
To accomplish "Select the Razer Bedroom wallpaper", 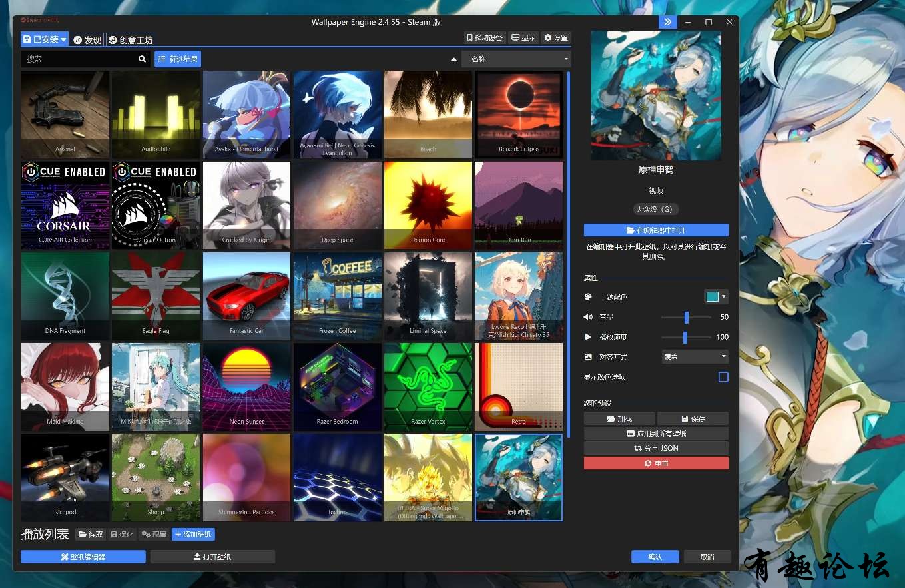I will click(x=338, y=387).
